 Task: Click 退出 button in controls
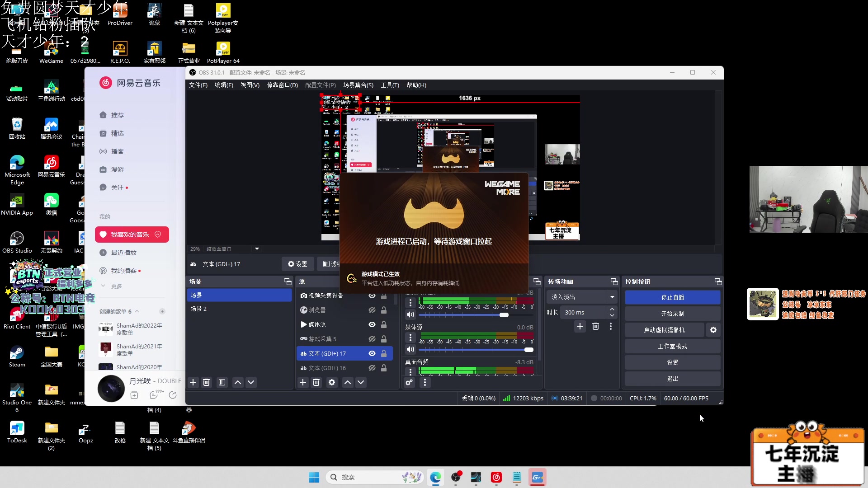click(672, 379)
